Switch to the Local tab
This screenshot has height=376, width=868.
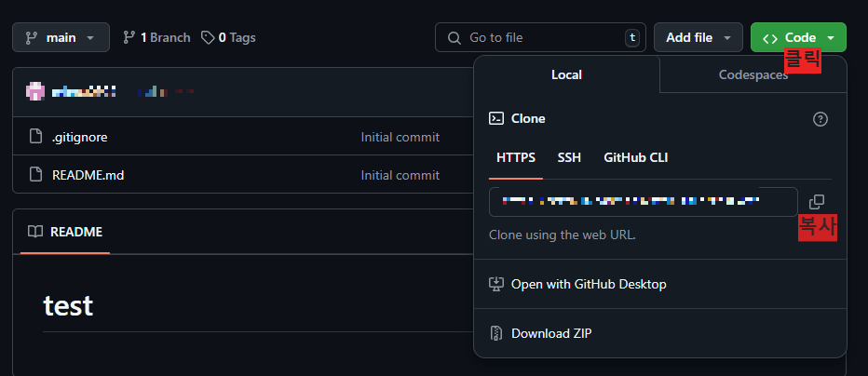click(566, 74)
